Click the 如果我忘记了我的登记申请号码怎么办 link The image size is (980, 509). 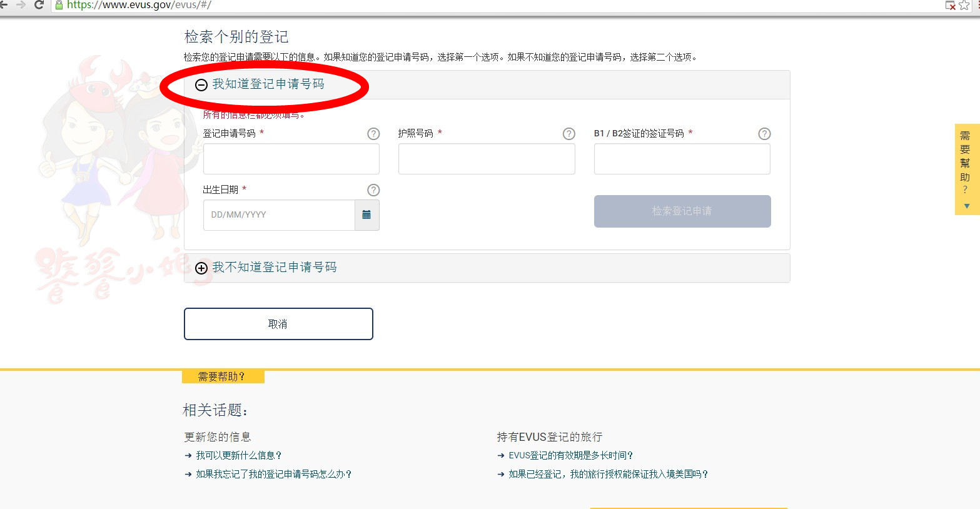pos(273,474)
